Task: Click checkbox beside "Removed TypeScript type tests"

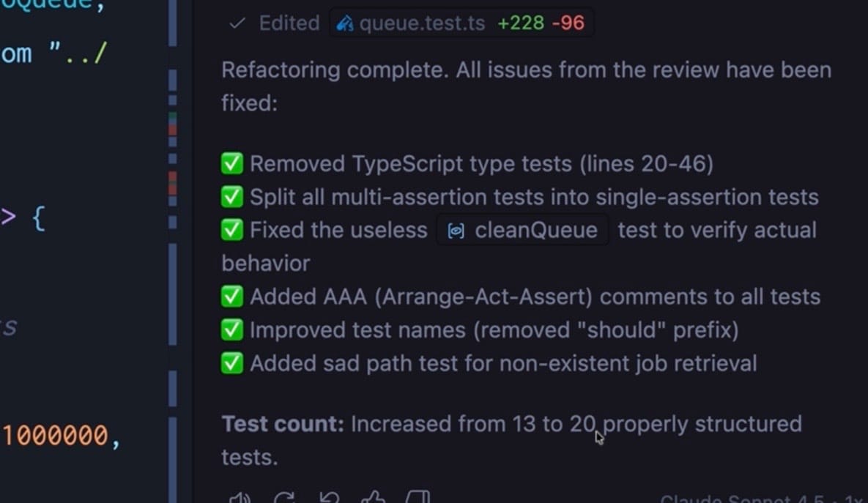Action: (x=231, y=163)
